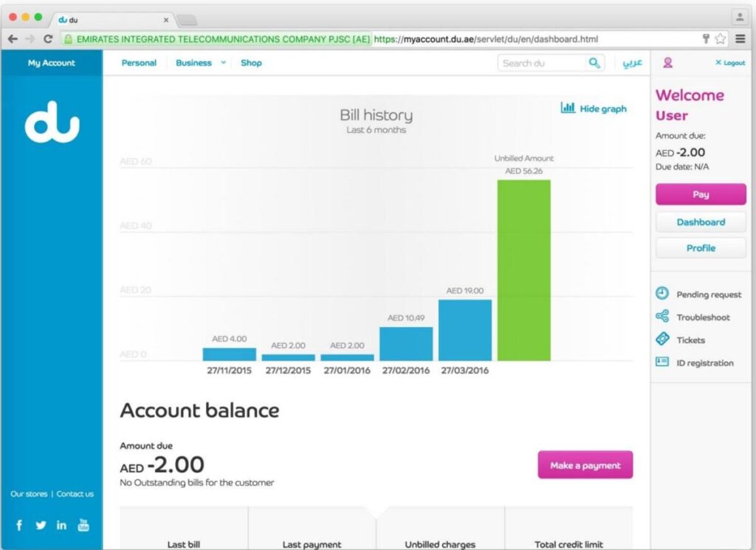The image size is (756, 550).
Task: Click the green Unbilled Amount bar
Action: 523,270
